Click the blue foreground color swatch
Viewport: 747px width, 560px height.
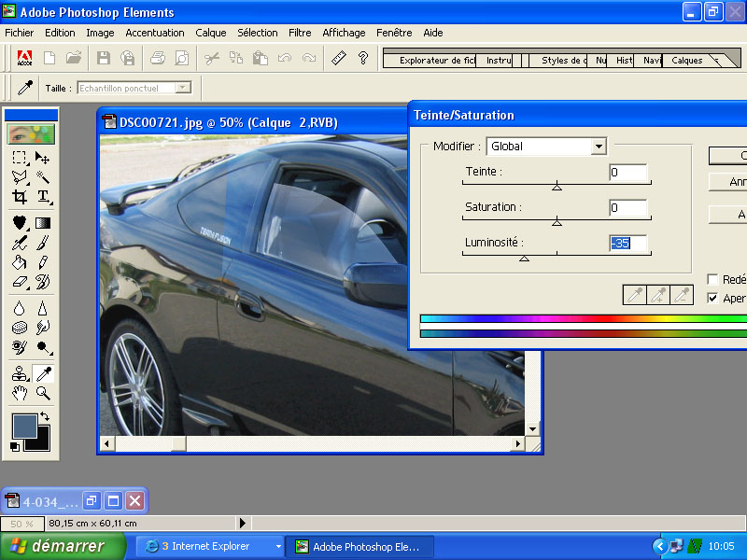tap(25, 426)
